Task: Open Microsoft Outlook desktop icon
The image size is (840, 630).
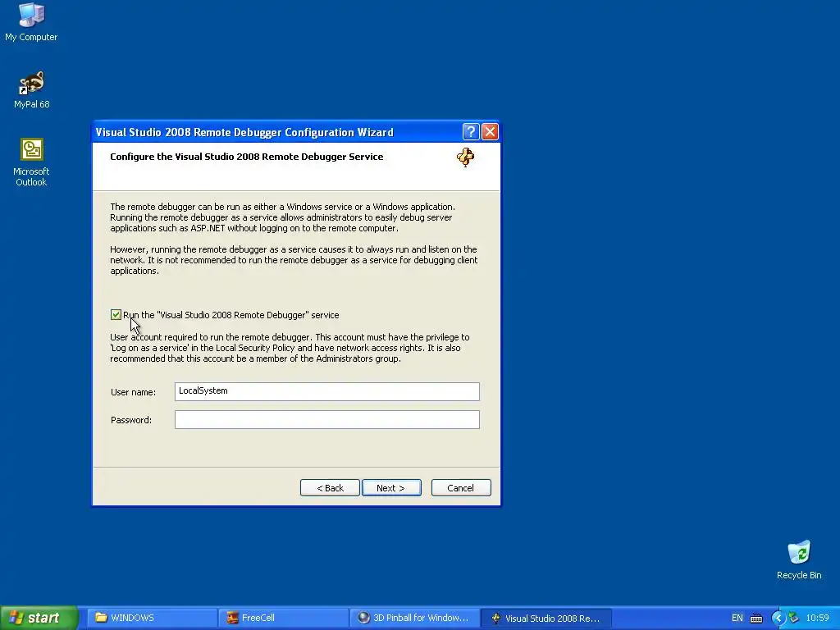Action: (32, 162)
